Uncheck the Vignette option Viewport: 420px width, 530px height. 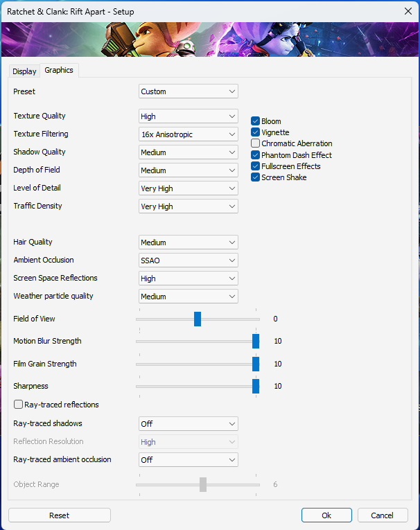pos(255,132)
